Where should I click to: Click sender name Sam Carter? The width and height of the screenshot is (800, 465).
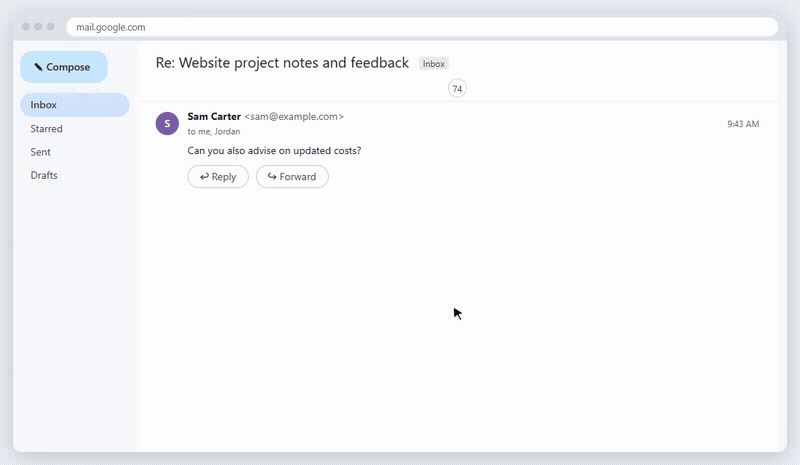(x=214, y=116)
